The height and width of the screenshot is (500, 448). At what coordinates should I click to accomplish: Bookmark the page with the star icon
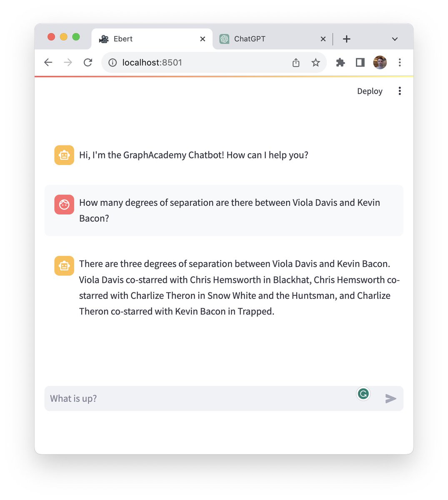point(316,62)
